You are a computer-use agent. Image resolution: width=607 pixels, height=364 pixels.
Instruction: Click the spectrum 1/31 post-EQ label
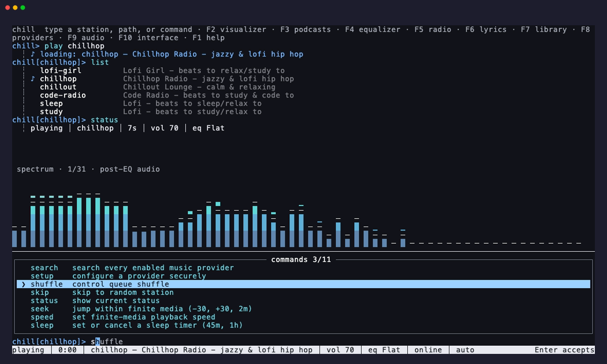coord(88,169)
